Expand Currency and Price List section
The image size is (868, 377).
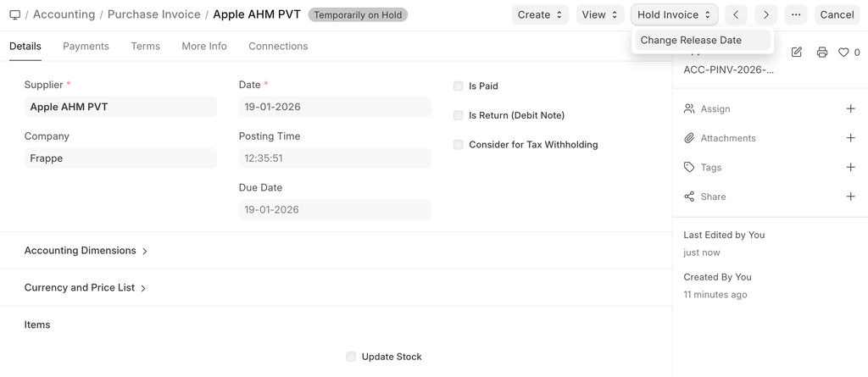[x=85, y=288]
